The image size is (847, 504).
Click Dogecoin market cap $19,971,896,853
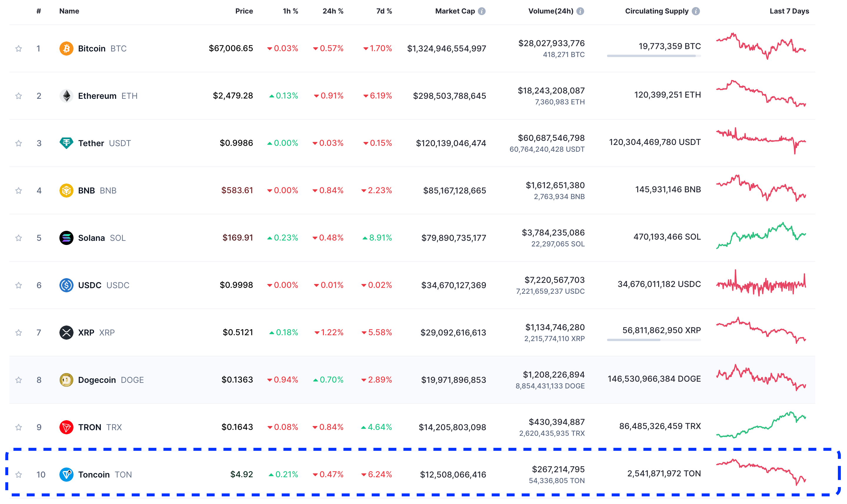click(x=453, y=380)
